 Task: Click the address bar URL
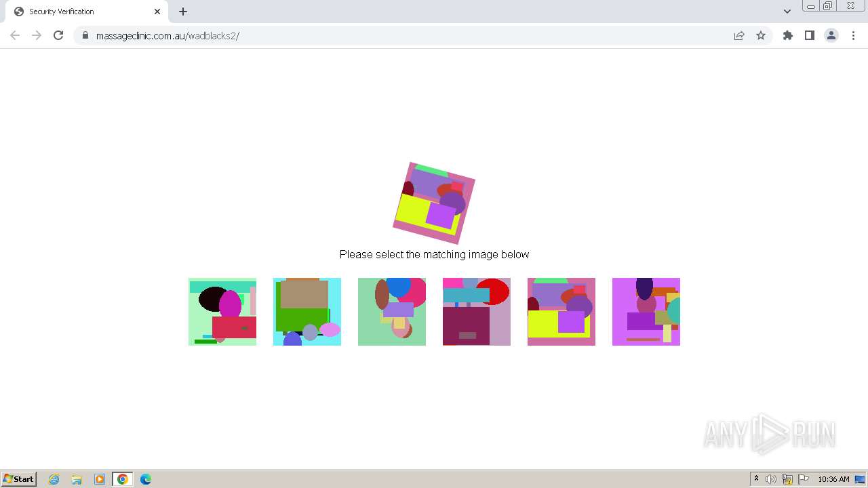pyautogui.click(x=167, y=36)
